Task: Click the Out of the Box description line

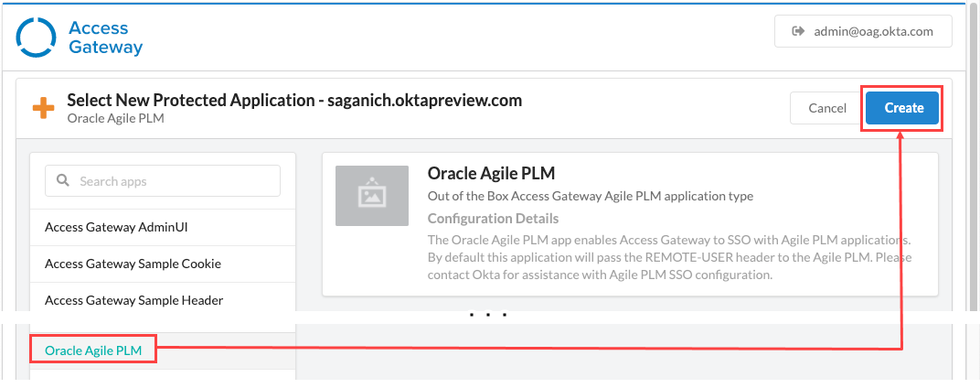Action: [x=590, y=196]
